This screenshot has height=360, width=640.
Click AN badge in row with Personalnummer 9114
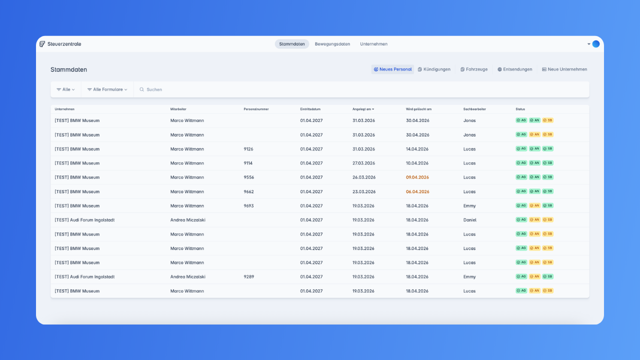click(534, 163)
